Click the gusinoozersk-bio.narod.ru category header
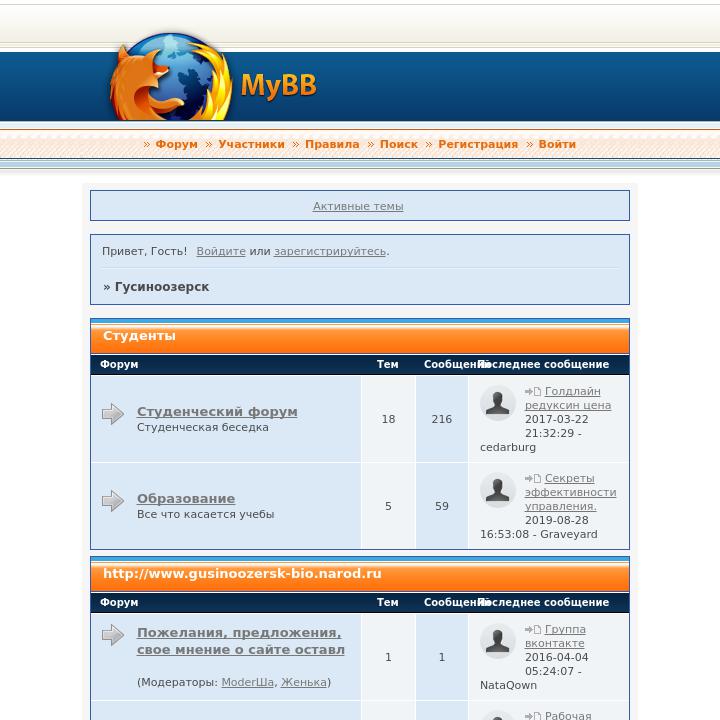Image resolution: width=720 pixels, height=720 pixels. click(242, 574)
